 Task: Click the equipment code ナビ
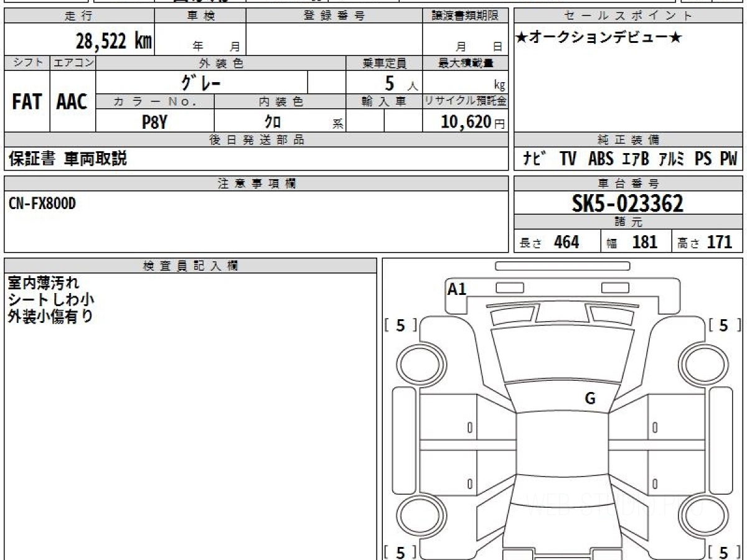[x=535, y=159]
